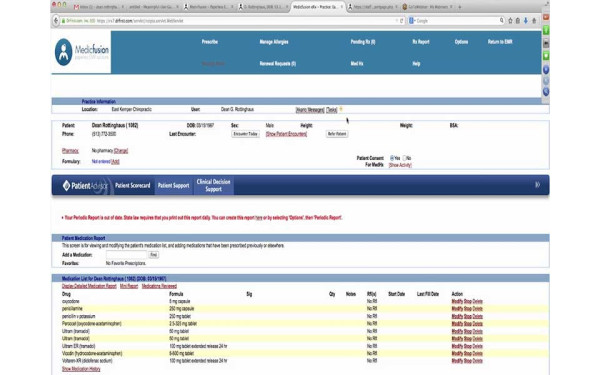Go back with the browser back arrow
600x375 pixels.
56,21
